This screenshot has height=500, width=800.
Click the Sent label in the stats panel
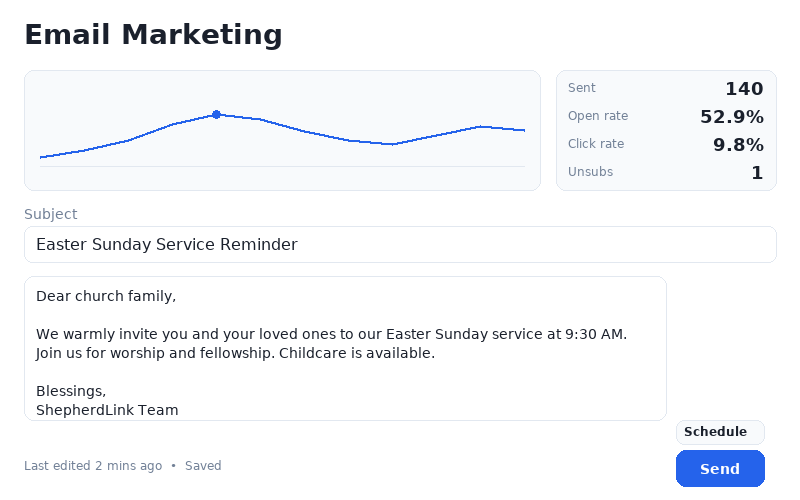click(x=582, y=88)
